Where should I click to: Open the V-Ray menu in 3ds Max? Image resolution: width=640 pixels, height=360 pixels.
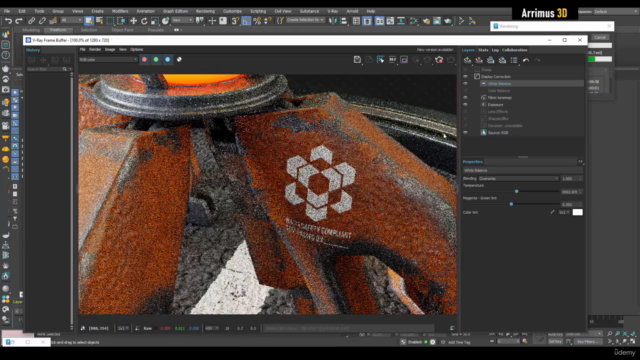pos(333,11)
